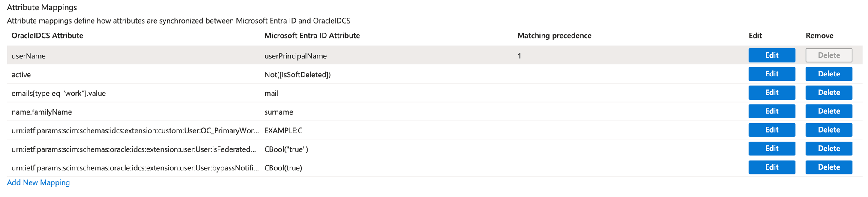Image resolution: width=868 pixels, height=197 pixels.
Task: Open the Add New Mapping link
Action: 38,182
